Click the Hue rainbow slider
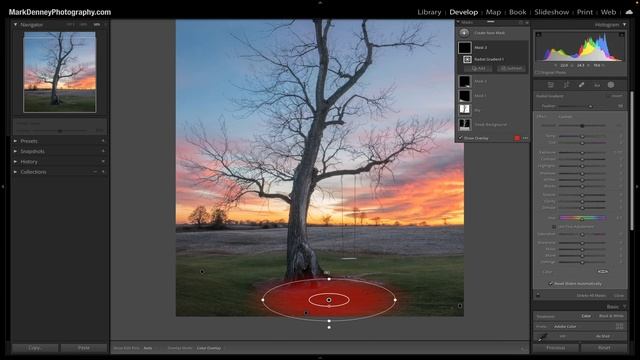The image size is (640, 360). click(582, 218)
